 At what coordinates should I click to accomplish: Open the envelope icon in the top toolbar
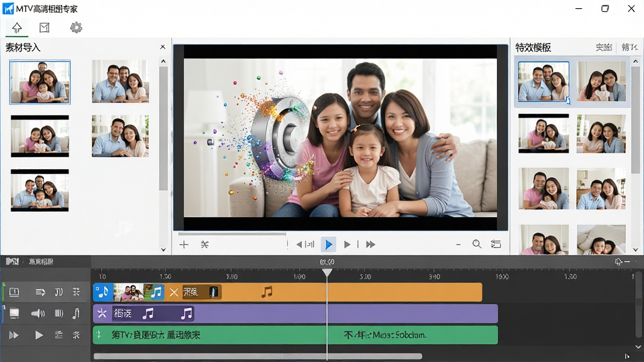click(x=45, y=28)
